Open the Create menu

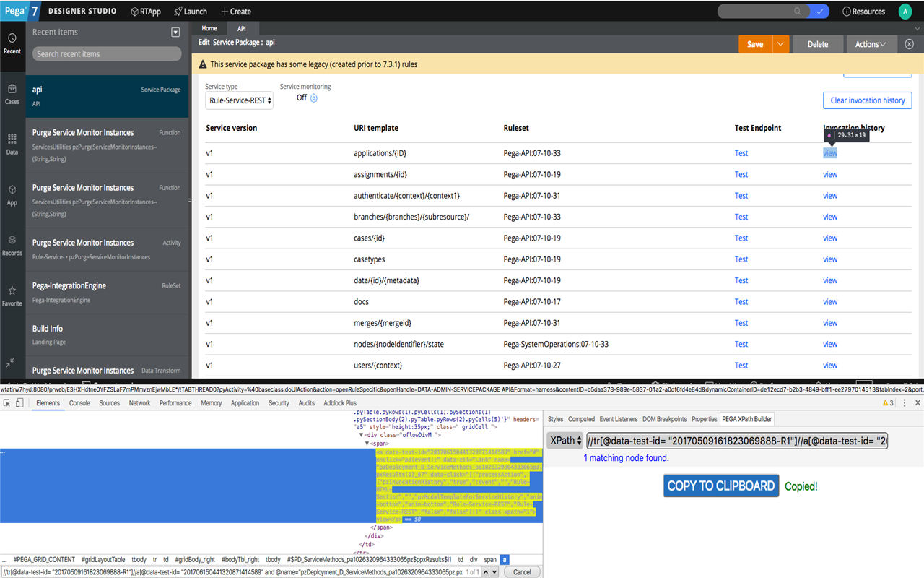tap(236, 12)
